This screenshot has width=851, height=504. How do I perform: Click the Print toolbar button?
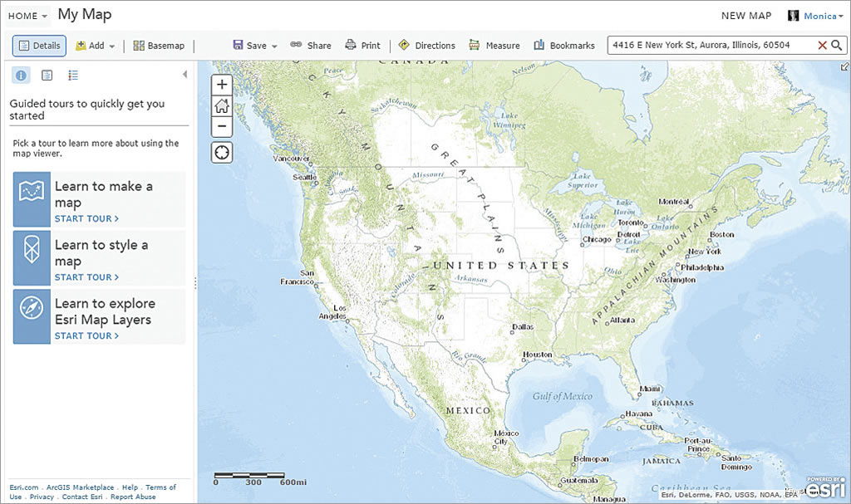pos(362,46)
